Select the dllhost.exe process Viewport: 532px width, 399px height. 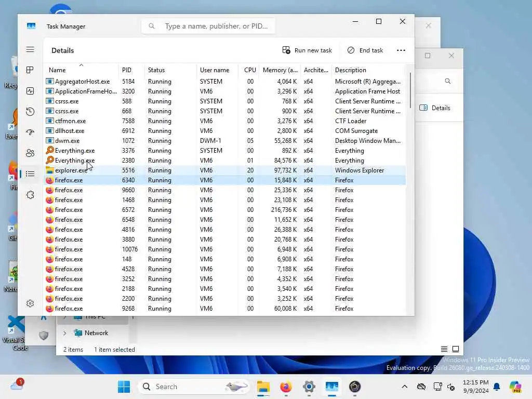click(x=225, y=130)
